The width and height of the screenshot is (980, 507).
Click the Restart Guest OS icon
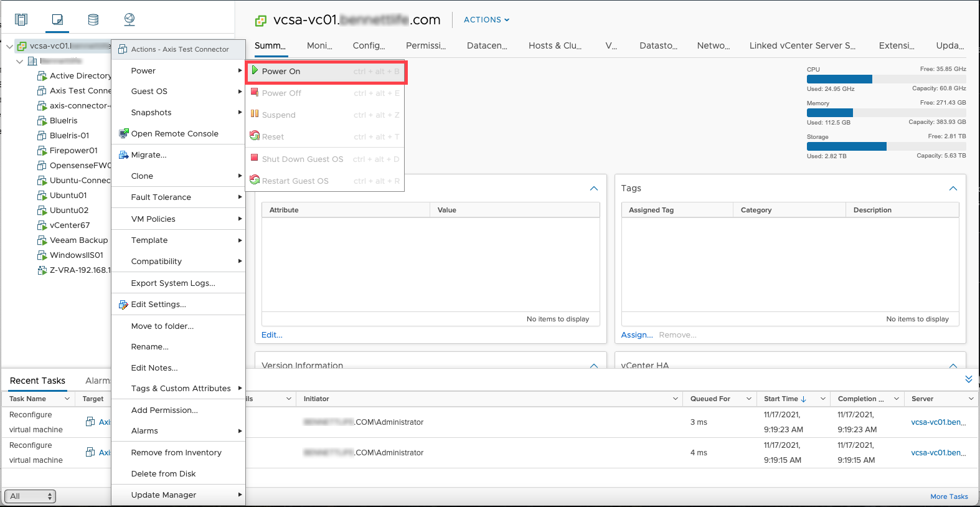pos(255,180)
